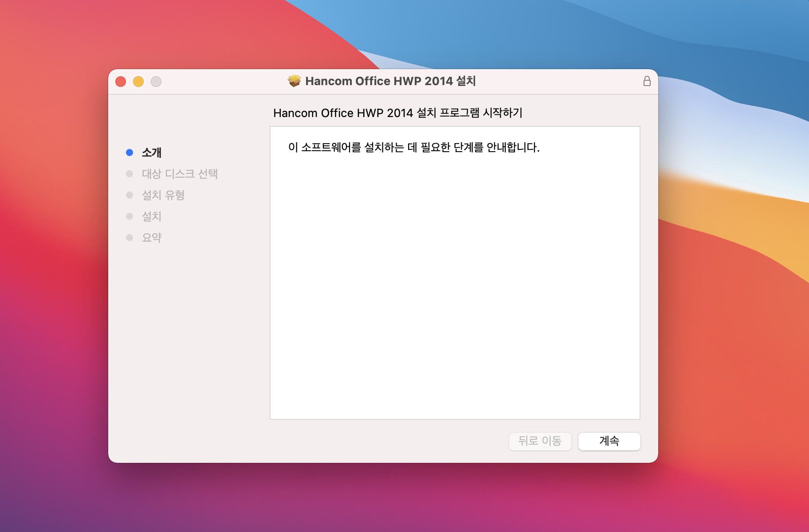Click the installer package icon in title bar
The image size is (809, 532).
(294, 81)
